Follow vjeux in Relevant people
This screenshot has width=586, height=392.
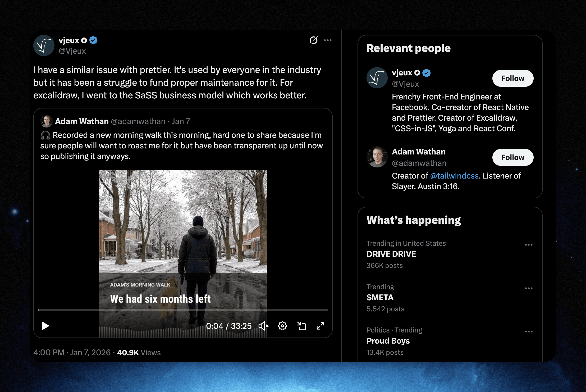[512, 78]
